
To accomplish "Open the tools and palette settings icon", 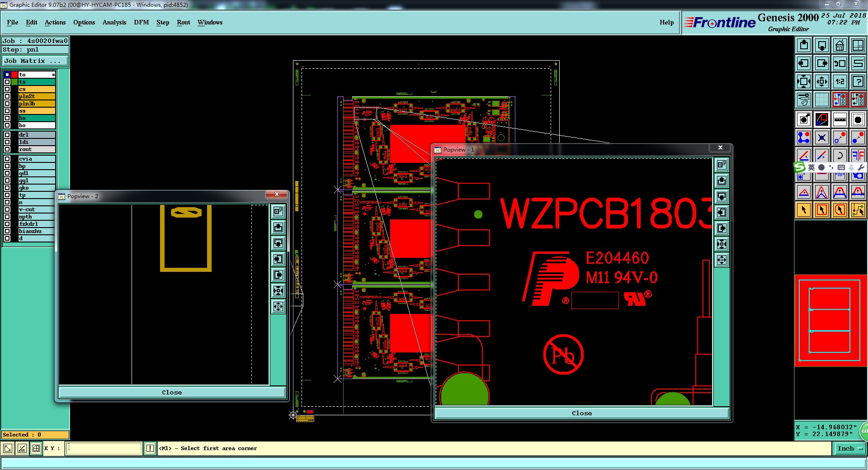I will [803, 99].
